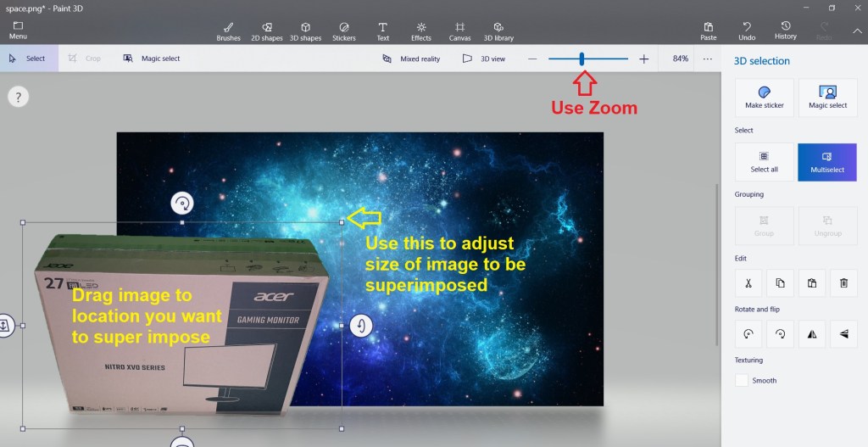
Task: Click the Select all button
Action: 764,162
